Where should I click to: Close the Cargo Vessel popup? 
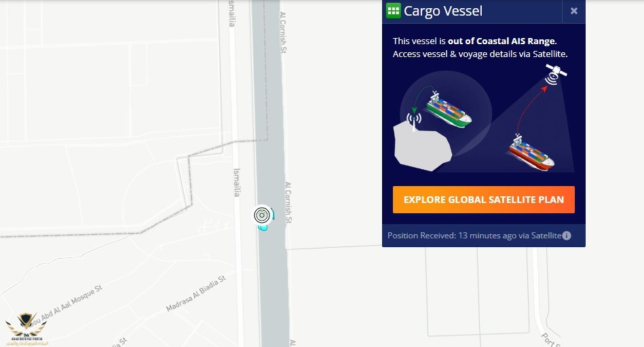[x=574, y=11]
